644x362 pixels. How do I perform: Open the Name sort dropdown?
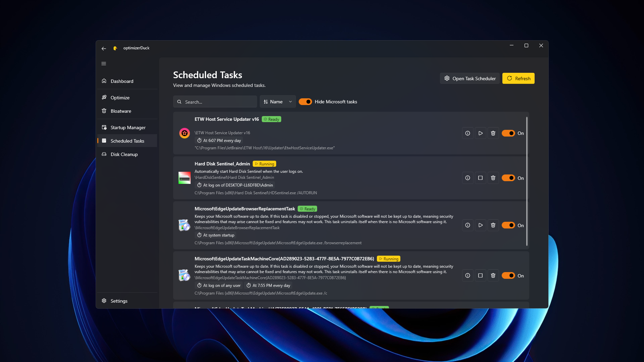pyautogui.click(x=278, y=102)
